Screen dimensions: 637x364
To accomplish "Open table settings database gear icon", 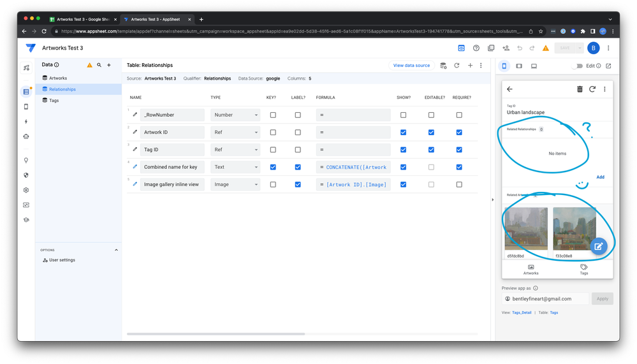I will (x=443, y=66).
